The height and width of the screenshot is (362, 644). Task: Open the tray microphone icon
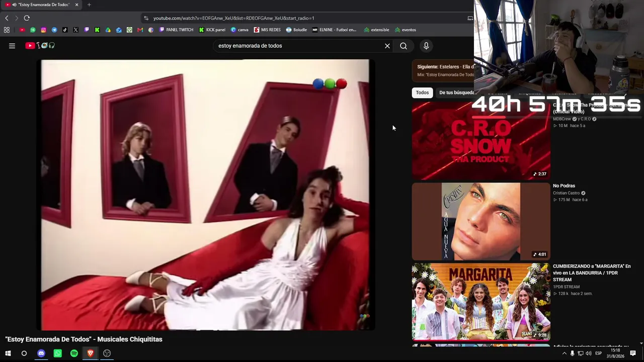(x=572, y=353)
